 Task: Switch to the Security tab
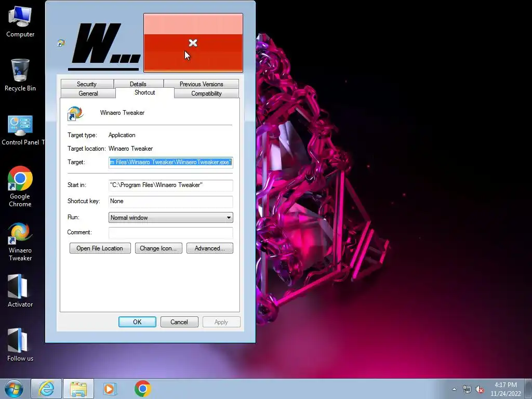coord(87,84)
